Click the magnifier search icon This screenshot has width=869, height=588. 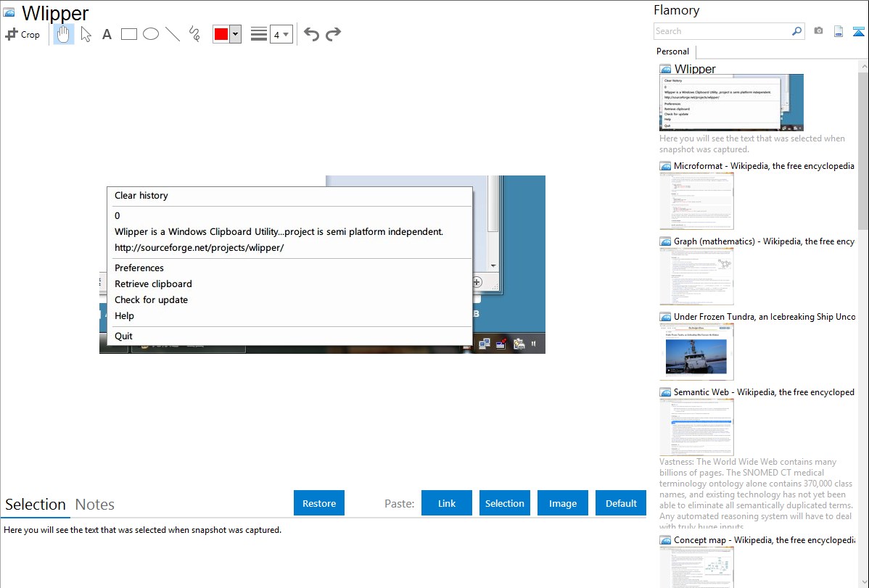(797, 31)
